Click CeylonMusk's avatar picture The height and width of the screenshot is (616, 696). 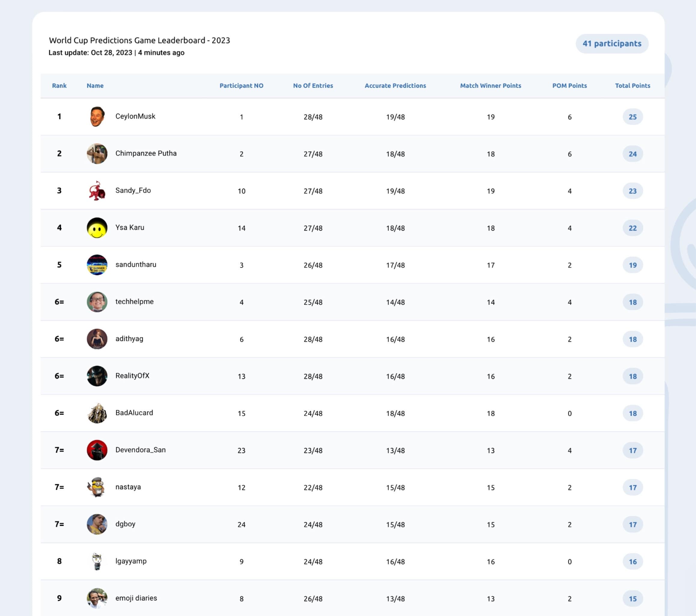[x=97, y=116]
